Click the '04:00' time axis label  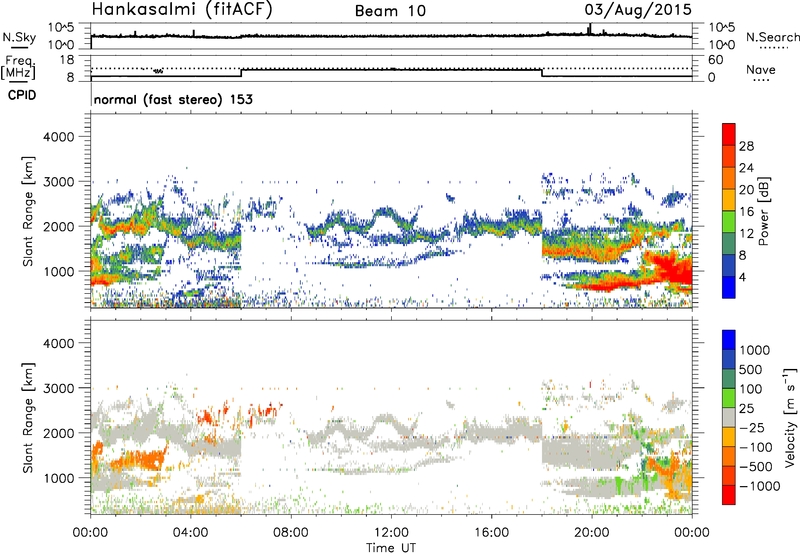(190, 533)
